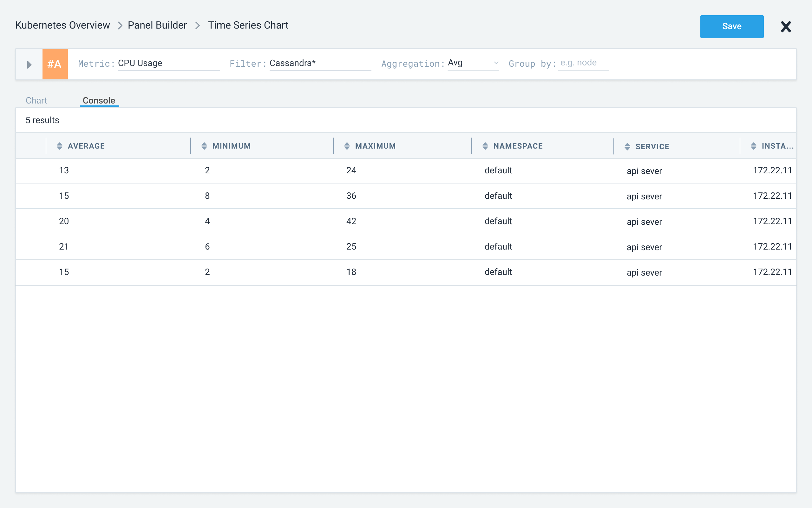The image size is (812, 508).
Task: Edit the Filter field Cassandra*
Action: tap(320, 63)
